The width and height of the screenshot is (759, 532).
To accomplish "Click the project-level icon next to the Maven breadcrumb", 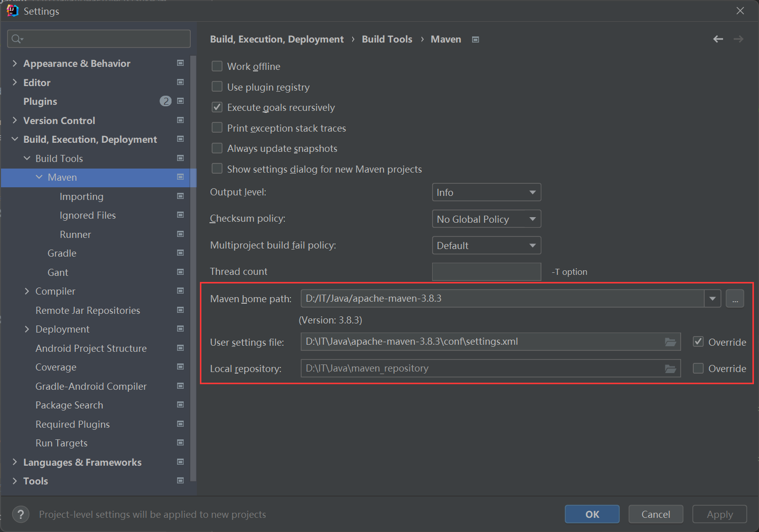I will tap(475, 39).
